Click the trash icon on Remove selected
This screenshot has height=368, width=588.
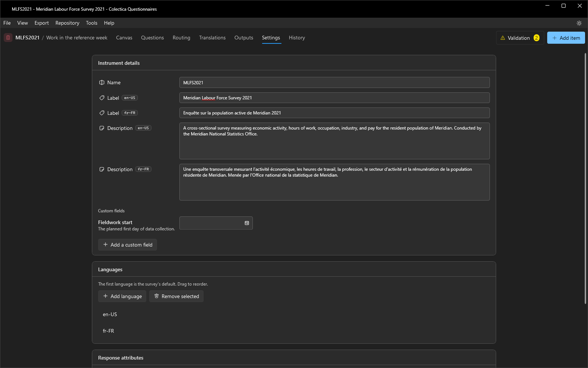(157, 296)
